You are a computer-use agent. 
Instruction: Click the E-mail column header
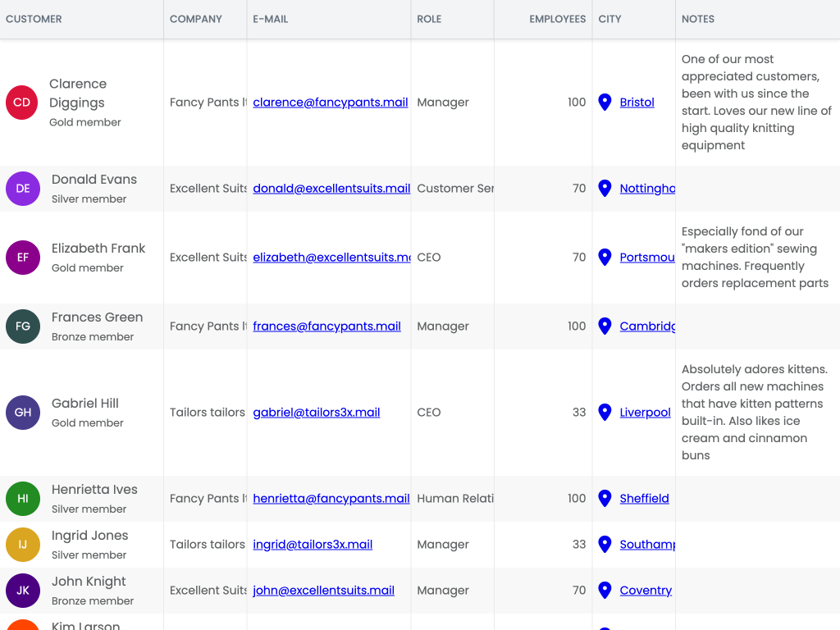point(271,19)
